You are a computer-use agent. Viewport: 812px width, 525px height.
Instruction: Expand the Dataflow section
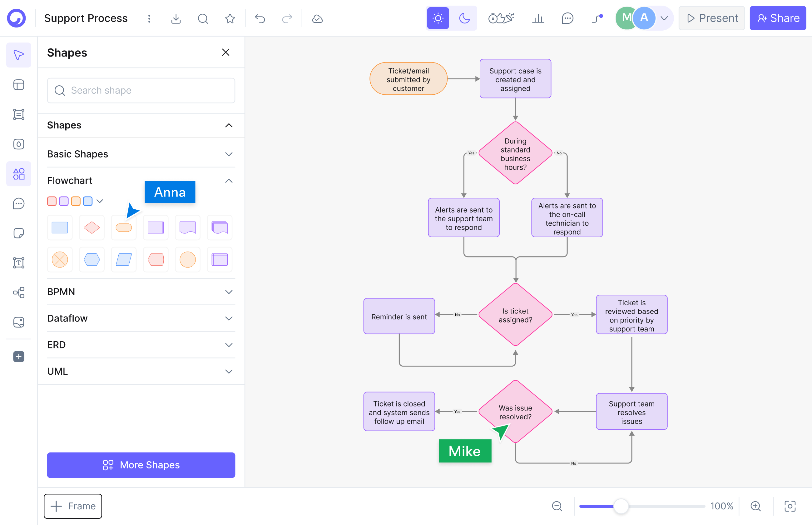click(x=229, y=318)
